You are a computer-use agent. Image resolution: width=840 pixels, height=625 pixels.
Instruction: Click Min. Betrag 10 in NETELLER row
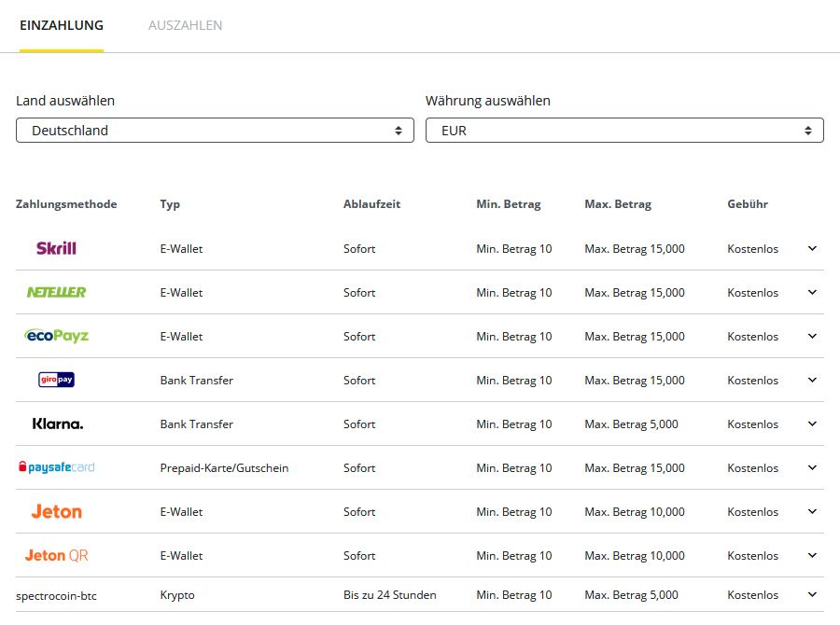pyautogui.click(x=513, y=292)
